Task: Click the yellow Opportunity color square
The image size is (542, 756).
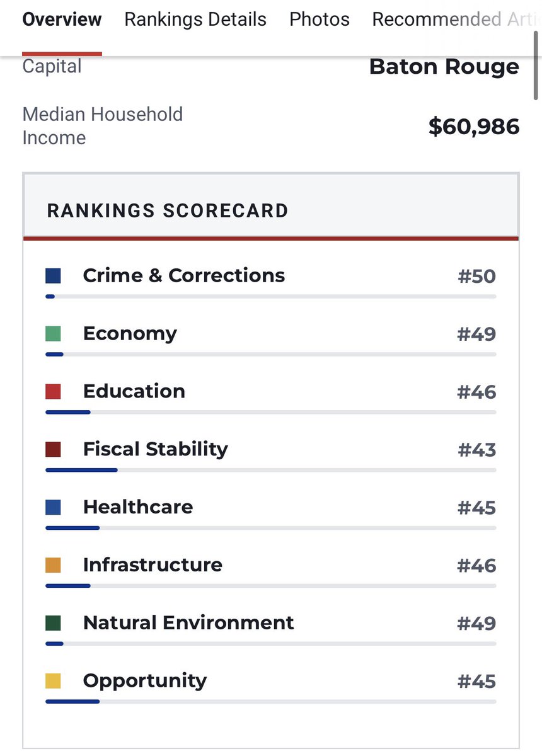Action: (53, 681)
